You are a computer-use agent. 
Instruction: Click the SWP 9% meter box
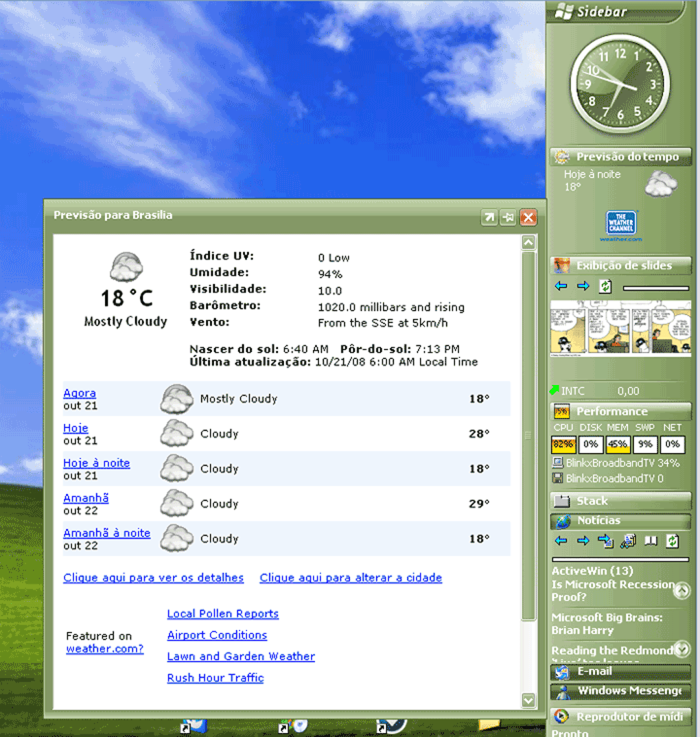point(645,444)
